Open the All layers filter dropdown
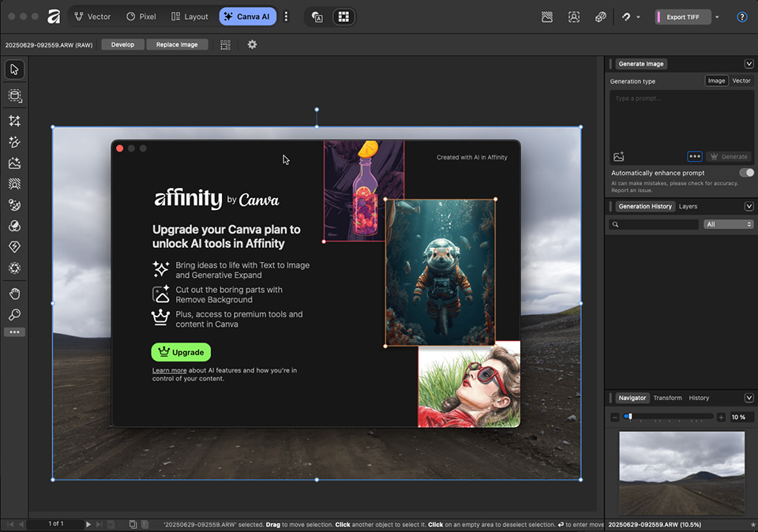The height and width of the screenshot is (532, 758). (727, 224)
